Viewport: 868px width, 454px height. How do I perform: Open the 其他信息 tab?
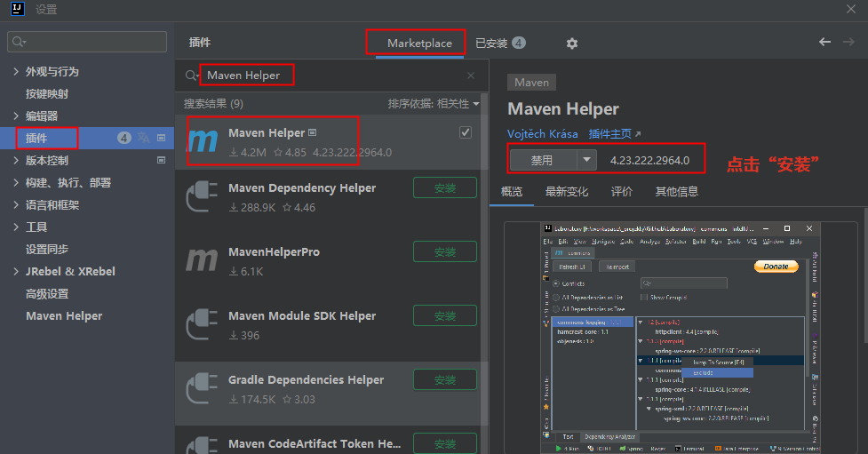[x=676, y=192]
